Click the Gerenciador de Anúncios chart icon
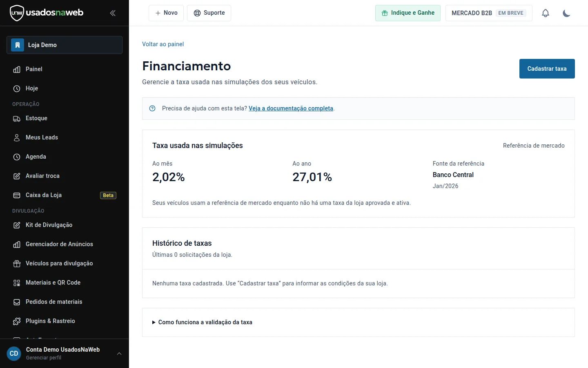This screenshot has width=588, height=368. pos(17,245)
